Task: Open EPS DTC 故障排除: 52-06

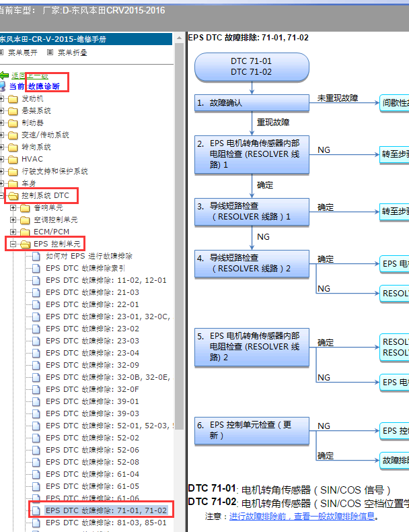Action: pos(93,450)
